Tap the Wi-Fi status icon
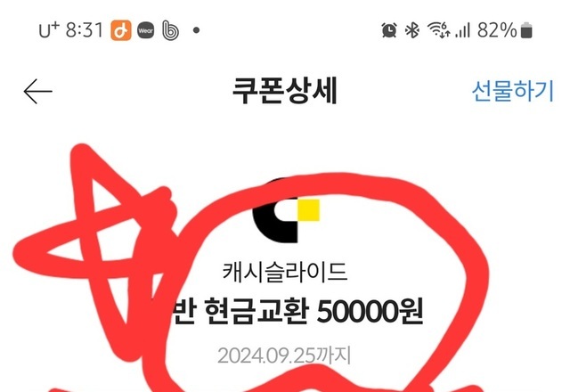Screen dimensions: 570x392 439,29
